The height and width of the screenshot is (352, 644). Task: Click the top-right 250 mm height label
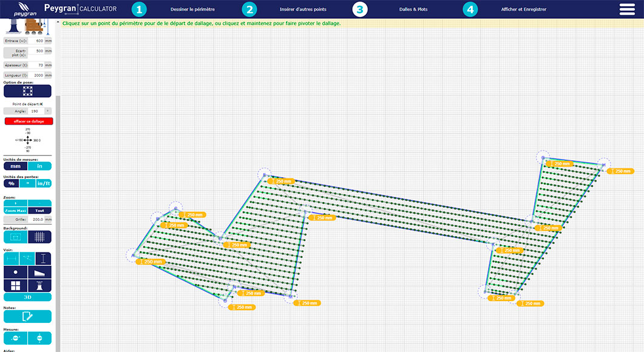point(620,171)
